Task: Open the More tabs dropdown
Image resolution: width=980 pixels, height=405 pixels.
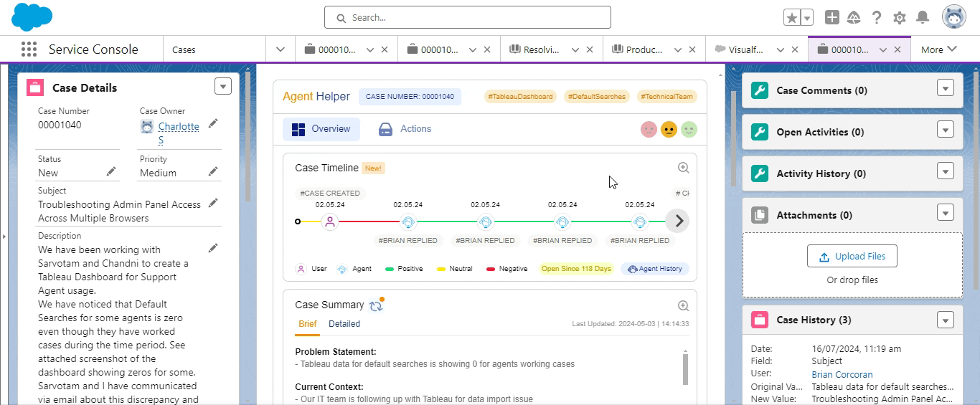Action: coord(938,49)
